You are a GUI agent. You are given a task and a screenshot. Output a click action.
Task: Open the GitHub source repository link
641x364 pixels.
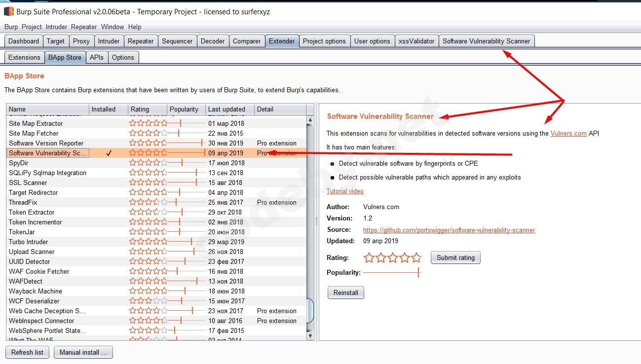point(449,230)
